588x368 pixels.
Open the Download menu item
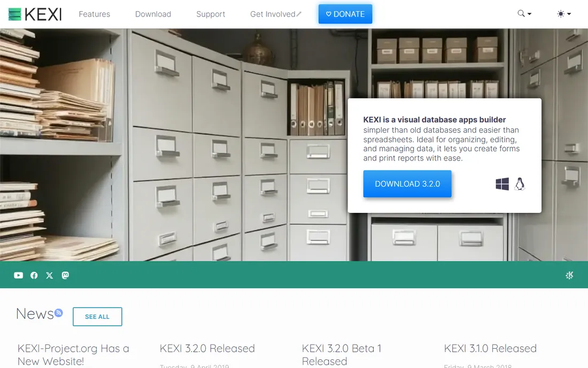(x=153, y=14)
